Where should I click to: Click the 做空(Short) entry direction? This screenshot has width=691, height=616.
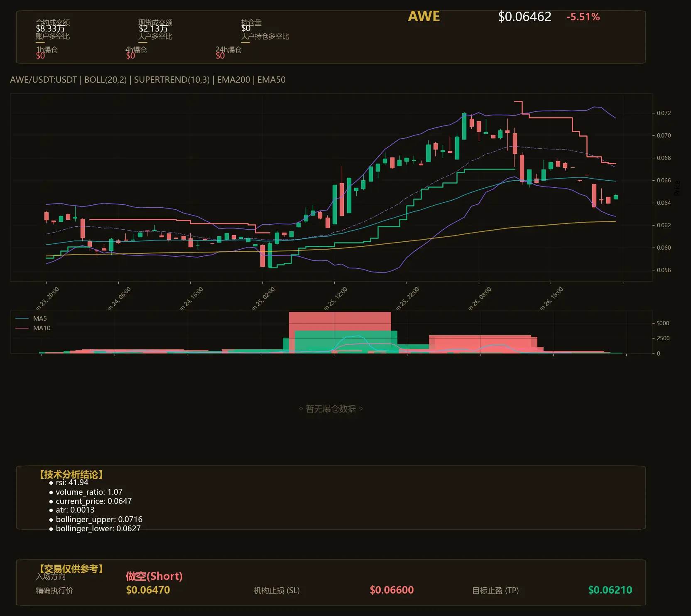(x=154, y=576)
